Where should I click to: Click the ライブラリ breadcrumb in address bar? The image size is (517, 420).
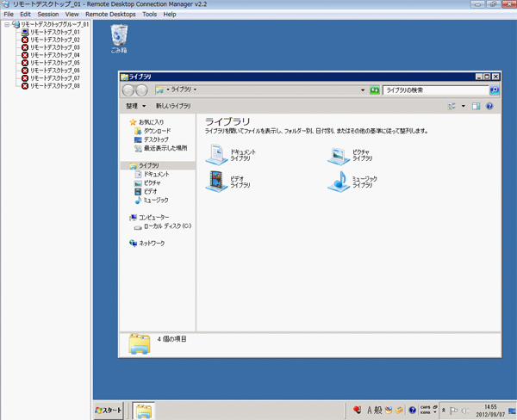[x=181, y=90]
